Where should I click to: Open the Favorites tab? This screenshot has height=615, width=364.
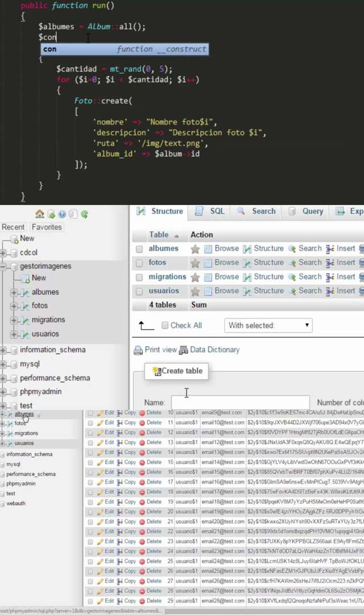click(47, 227)
